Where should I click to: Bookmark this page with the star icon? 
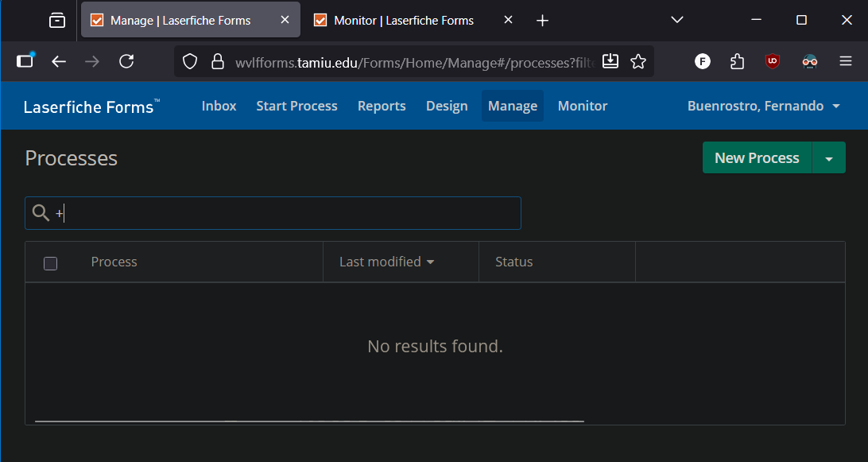[637, 61]
